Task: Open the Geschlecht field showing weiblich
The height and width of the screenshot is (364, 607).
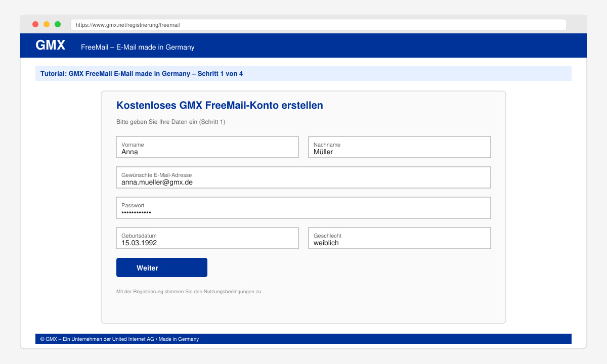Action: [x=400, y=238]
